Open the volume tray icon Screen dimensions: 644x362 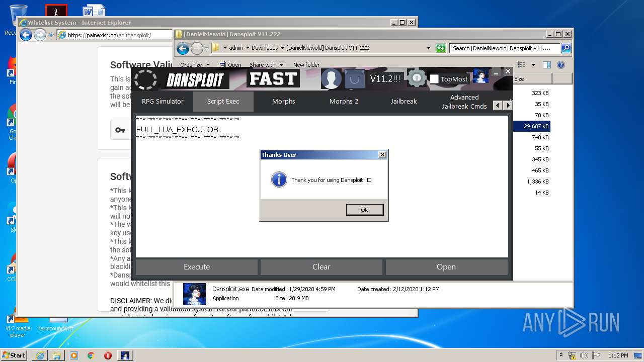coord(585,355)
